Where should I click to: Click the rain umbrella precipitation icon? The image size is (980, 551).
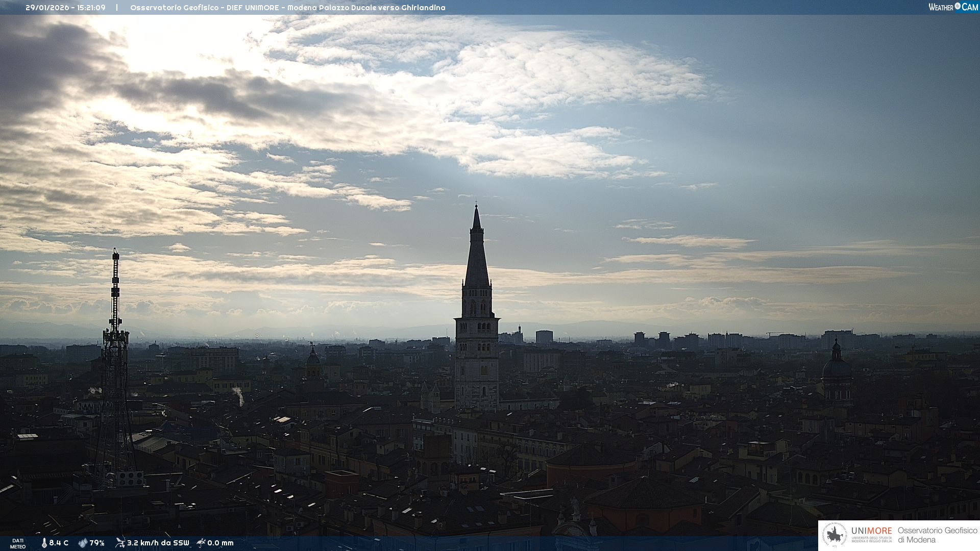click(201, 543)
